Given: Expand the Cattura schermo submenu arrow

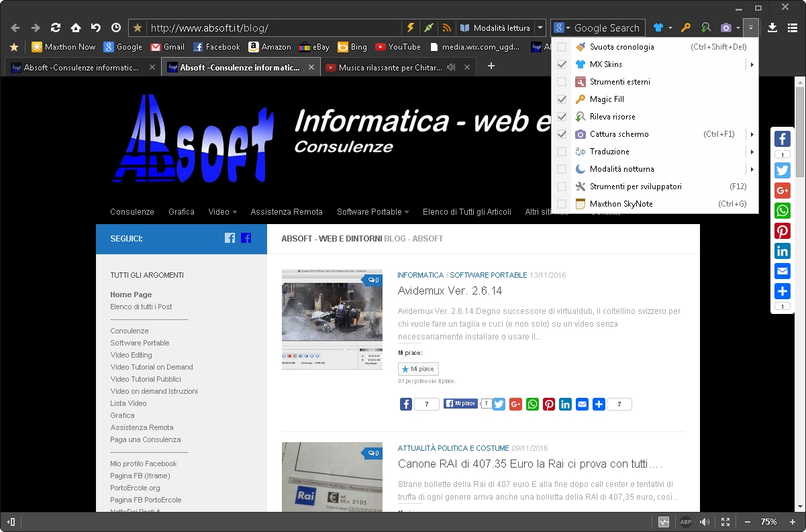Looking at the screenshot, I should (752, 134).
